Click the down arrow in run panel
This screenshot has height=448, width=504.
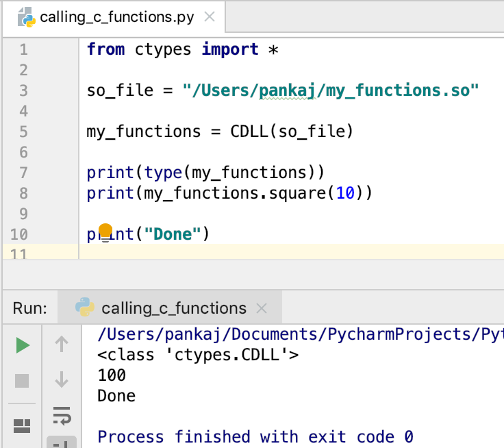(62, 379)
